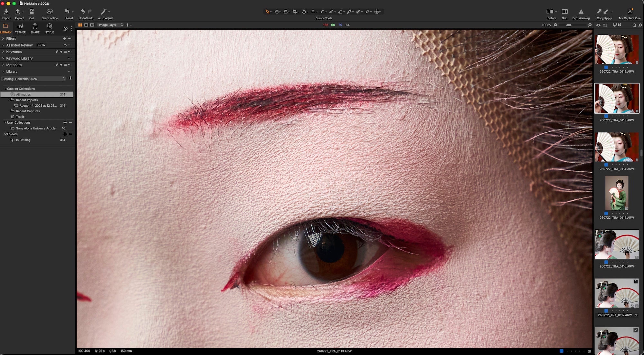Click the browser sort arrows icon
Image resolution: width=644 pixels, height=355 pixels.
[x=605, y=25]
